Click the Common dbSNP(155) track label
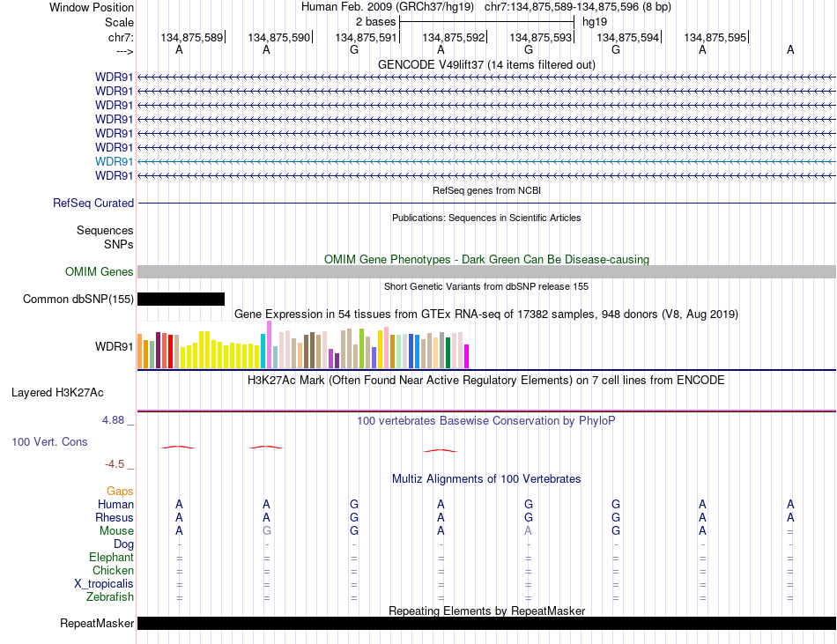This screenshot has width=837, height=644. pyautogui.click(x=78, y=299)
